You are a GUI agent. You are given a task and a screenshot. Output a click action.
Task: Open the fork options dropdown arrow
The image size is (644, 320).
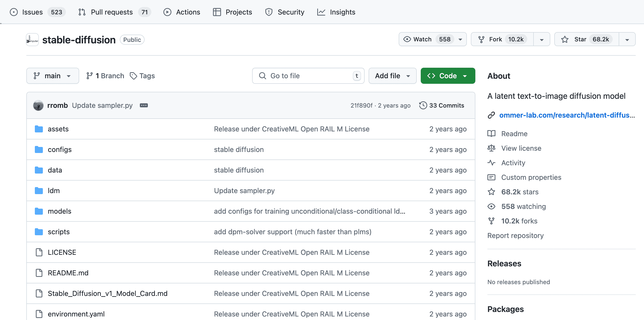pos(542,39)
